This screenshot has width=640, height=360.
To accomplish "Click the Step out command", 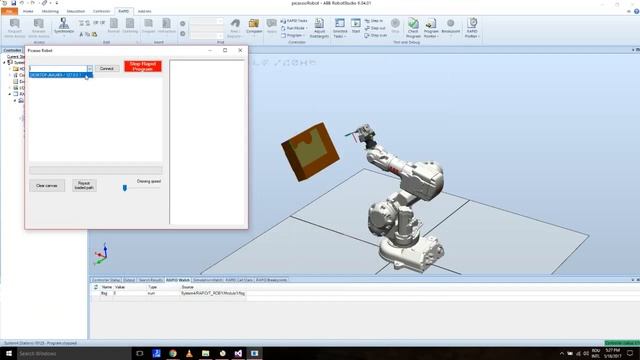I will (375, 28).
